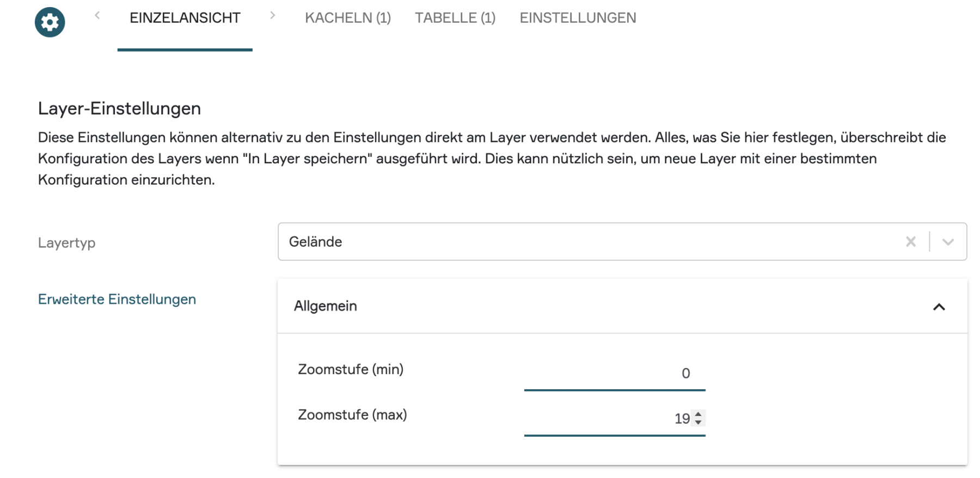Clear the Gelände layer type selection
This screenshot has width=980, height=478.
[x=910, y=242]
